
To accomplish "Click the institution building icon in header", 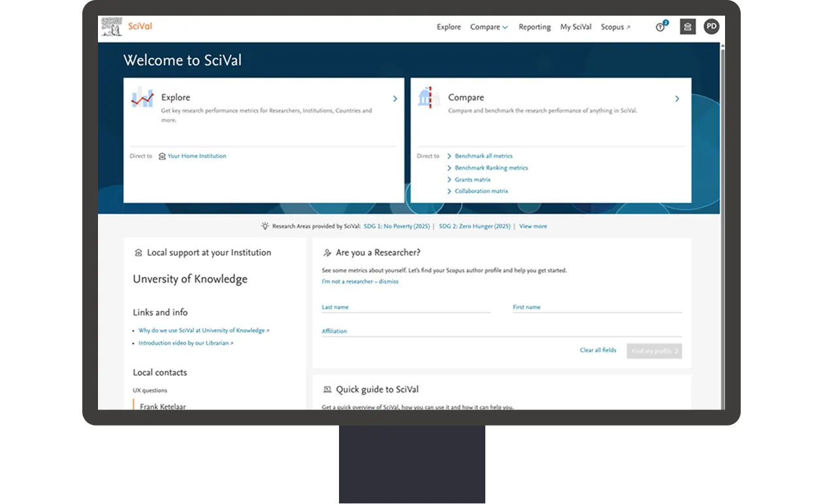I will click(687, 27).
